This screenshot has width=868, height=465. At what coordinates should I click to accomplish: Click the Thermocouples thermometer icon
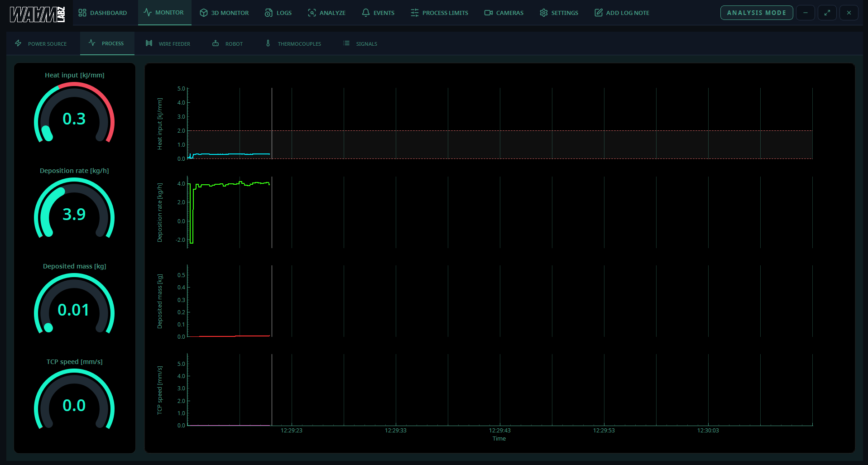click(268, 43)
